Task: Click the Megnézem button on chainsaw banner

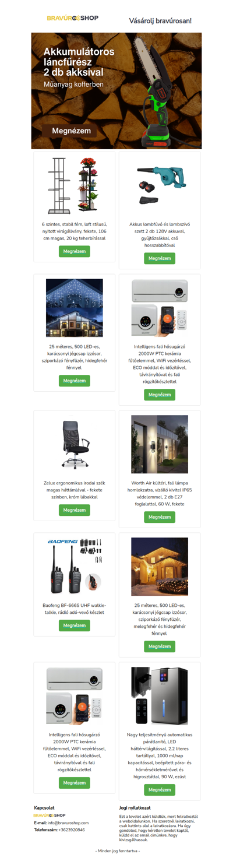Action: pos(72,131)
